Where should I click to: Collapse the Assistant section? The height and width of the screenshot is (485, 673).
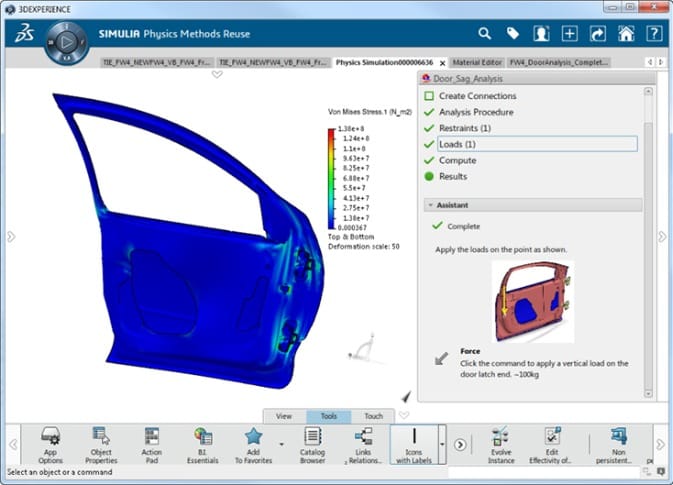430,205
